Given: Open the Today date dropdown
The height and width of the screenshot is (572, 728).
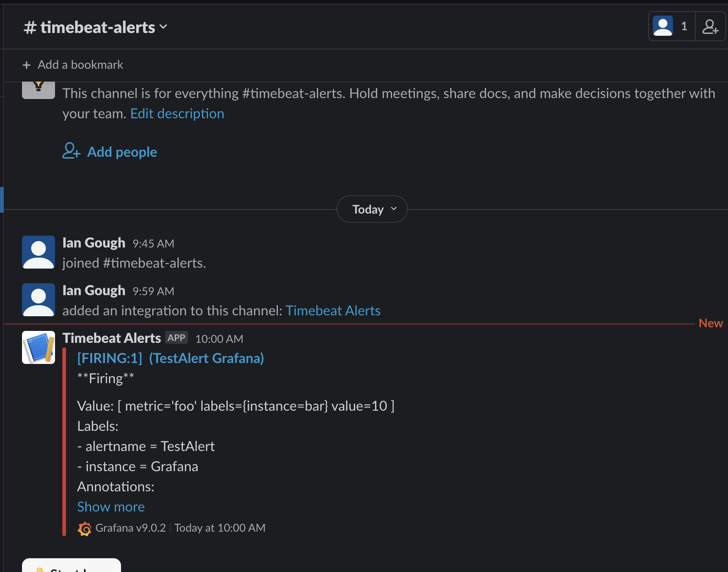Looking at the screenshot, I should (372, 209).
